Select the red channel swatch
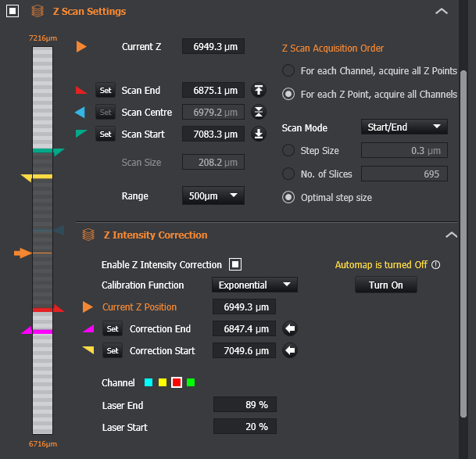The height and width of the screenshot is (459, 476). [177, 382]
